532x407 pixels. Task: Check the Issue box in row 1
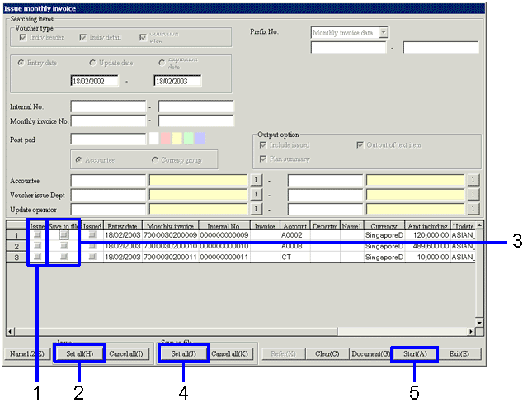click(x=37, y=234)
